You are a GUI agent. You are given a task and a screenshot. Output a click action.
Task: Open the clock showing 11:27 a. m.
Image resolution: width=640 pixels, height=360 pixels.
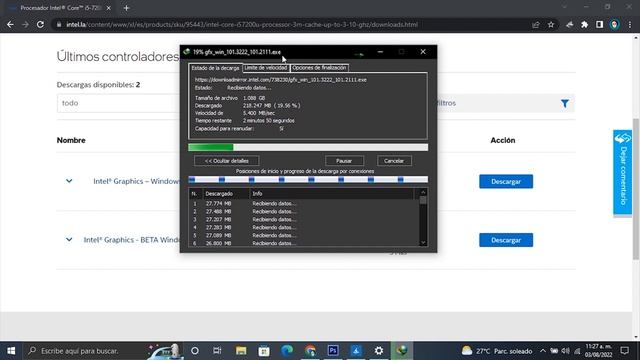click(x=599, y=351)
